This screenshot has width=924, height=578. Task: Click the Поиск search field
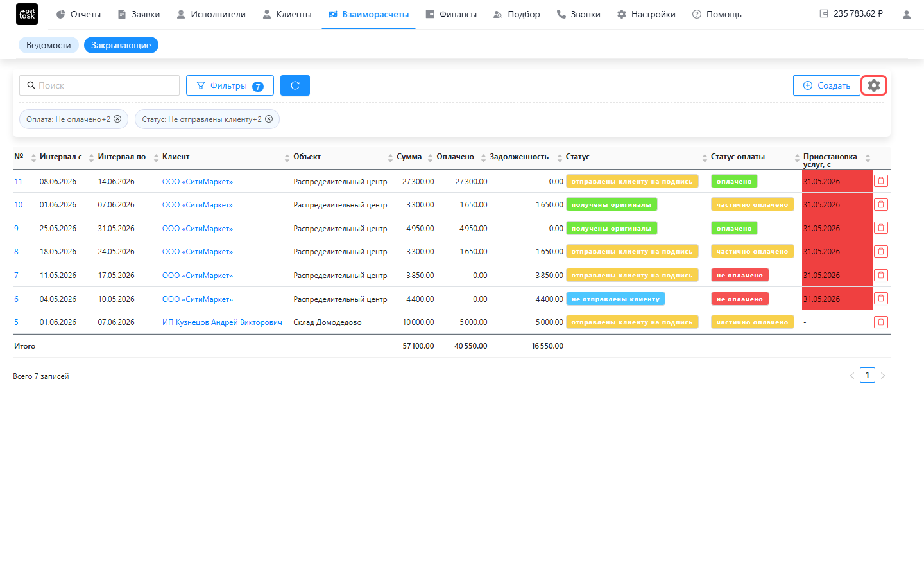click(x=99, y=85)
